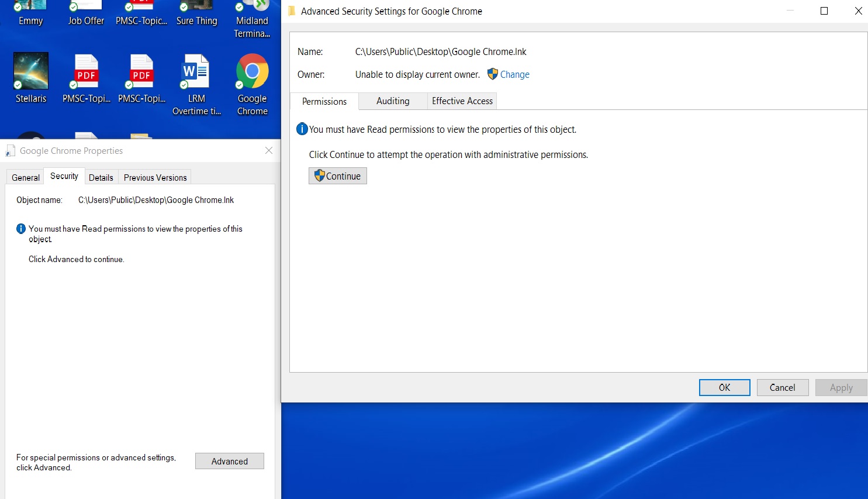Click the blue info icon in Properties Security tab
This screenshot has width=868, height=499.
(21, 229)
